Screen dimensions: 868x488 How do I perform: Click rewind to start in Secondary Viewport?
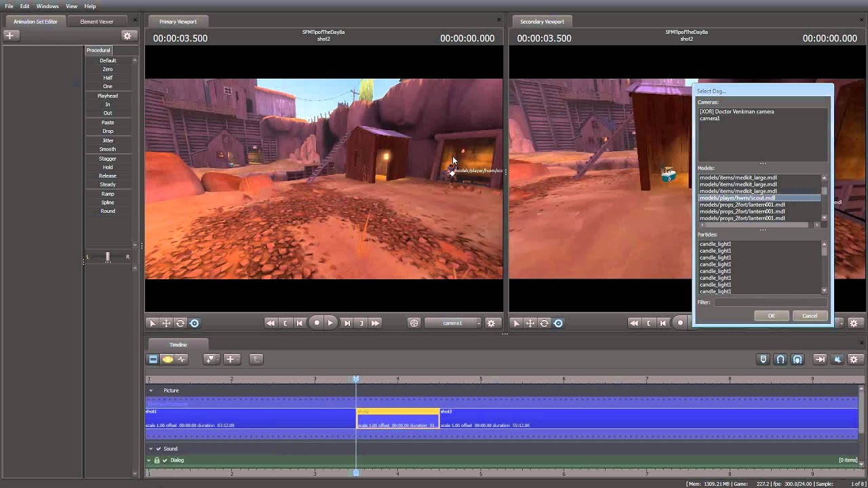(x=634, y=323)
